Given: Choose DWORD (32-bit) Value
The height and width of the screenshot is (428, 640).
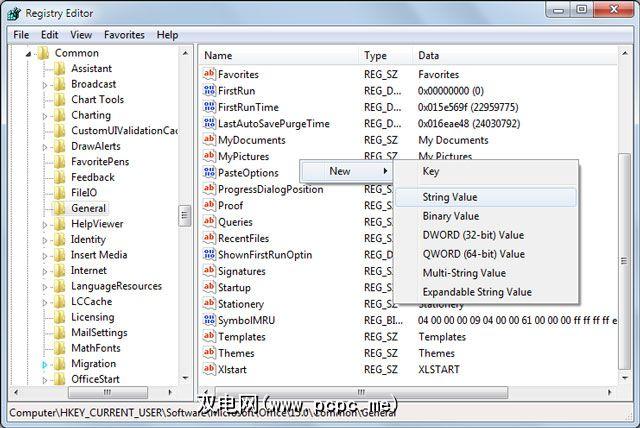Looking at the screenshot, I should pyautogui.click(x=486, y=235).
